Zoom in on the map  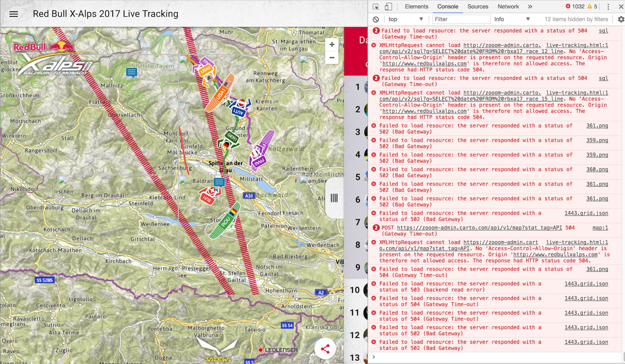pyautogui.click(x=332, y=45)
